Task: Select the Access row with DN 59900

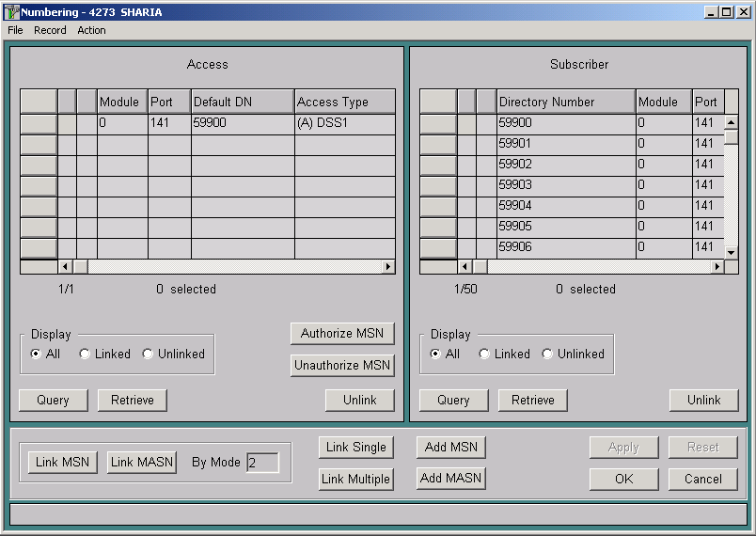Action: point(39,123)
